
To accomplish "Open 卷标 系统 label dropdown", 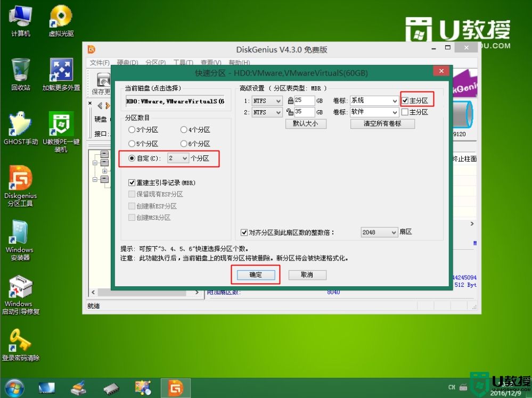I will pyautogui.click(x=374, y=101).
